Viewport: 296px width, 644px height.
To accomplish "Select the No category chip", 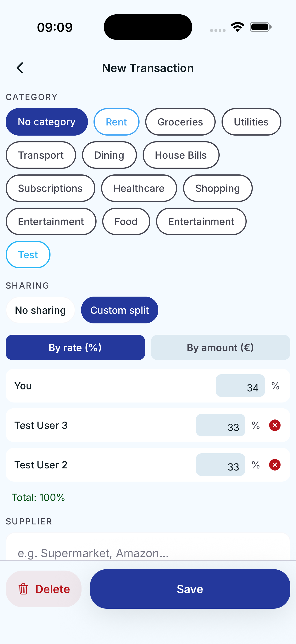I will coord(47,122).
